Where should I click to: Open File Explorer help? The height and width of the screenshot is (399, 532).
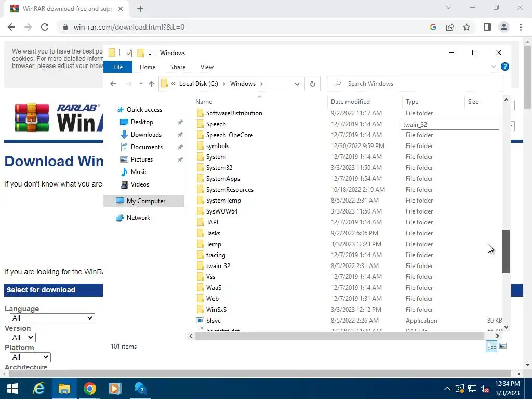tap(505, 67)
